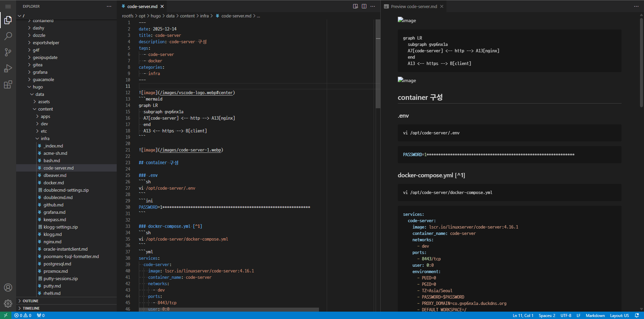Open the Source Control view
Viewport: 644px width, 319px height.
click(8, 52)
